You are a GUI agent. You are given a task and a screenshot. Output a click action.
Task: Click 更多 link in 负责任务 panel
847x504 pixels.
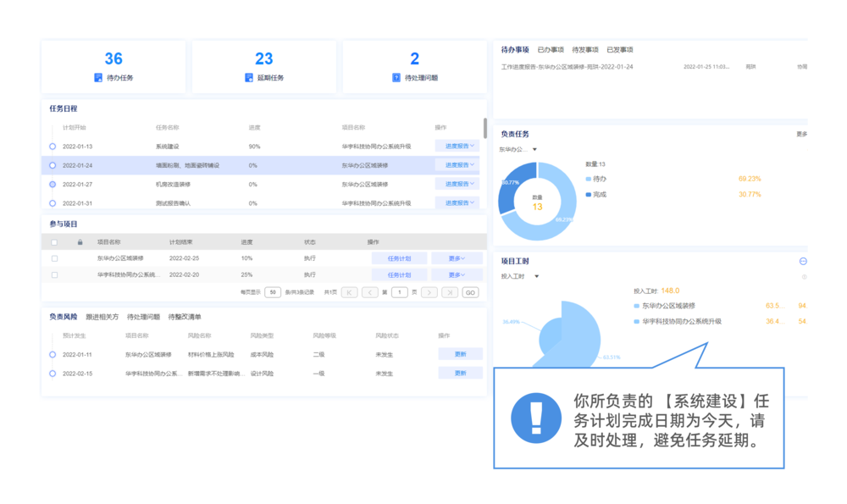coord(801,134)
